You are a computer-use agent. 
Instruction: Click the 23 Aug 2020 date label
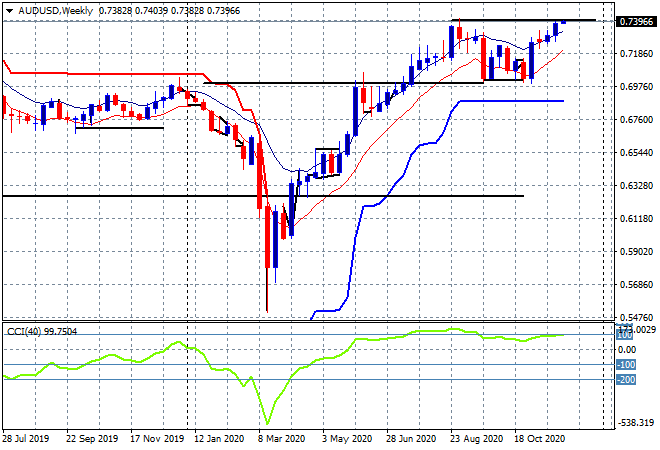[476, 439]
